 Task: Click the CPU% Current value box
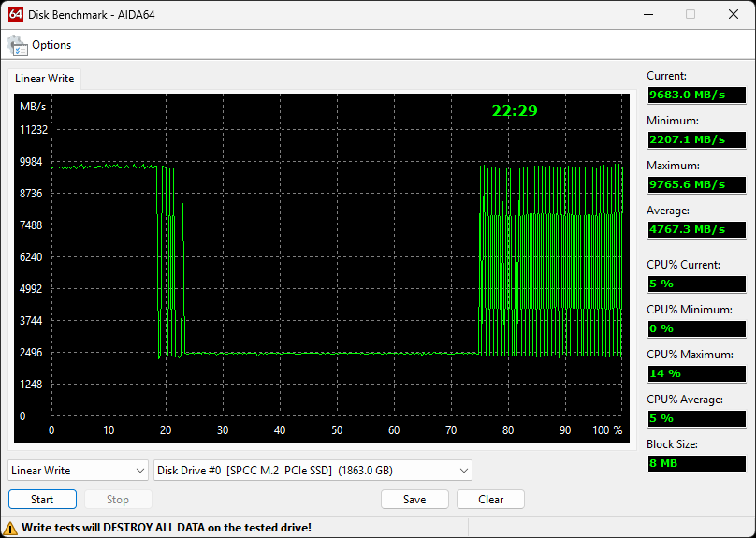(x=697, y=284)
